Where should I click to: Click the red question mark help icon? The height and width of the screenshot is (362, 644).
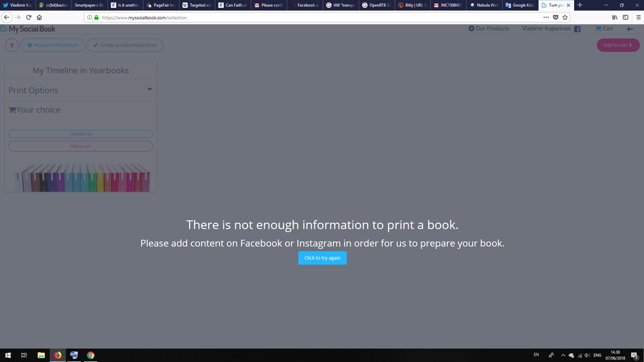coord(12,45)
